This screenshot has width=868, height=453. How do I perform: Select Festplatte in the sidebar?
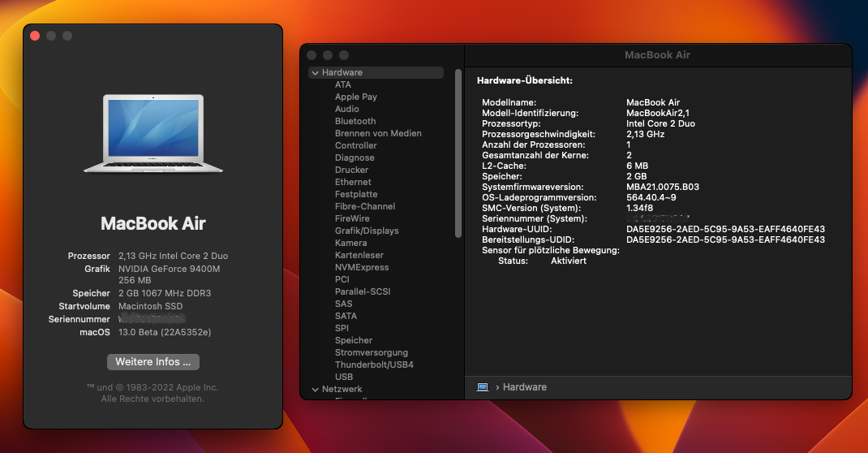point(356,194)
